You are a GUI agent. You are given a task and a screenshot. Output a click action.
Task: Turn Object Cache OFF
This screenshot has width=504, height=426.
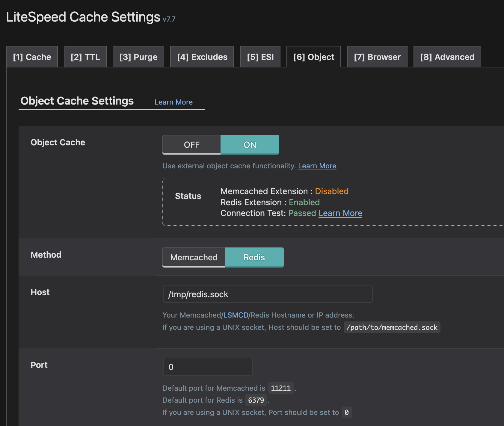(x=192, y=145)
